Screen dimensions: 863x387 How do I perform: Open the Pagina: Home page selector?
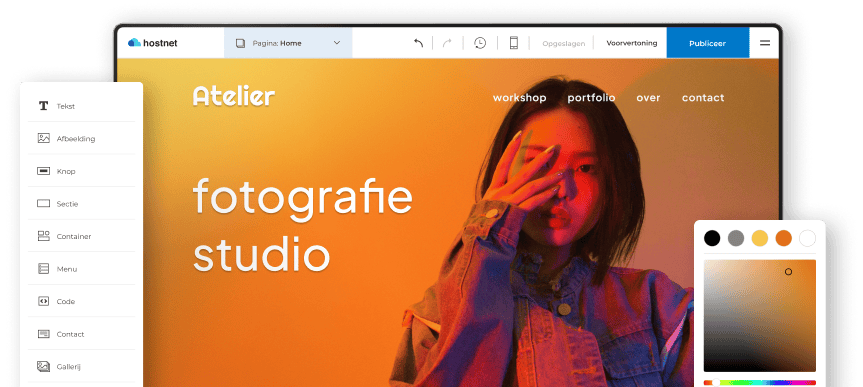pos(288,43)
